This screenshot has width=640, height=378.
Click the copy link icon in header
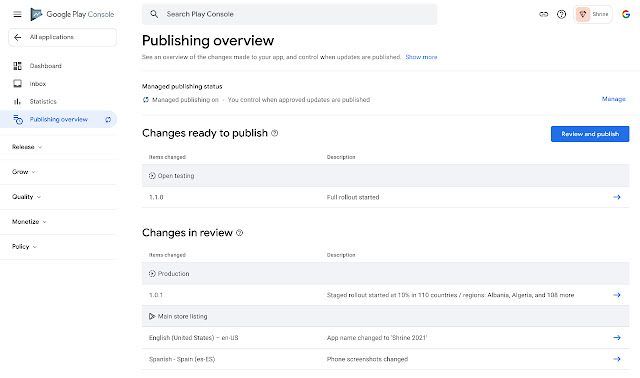(543, 14)
